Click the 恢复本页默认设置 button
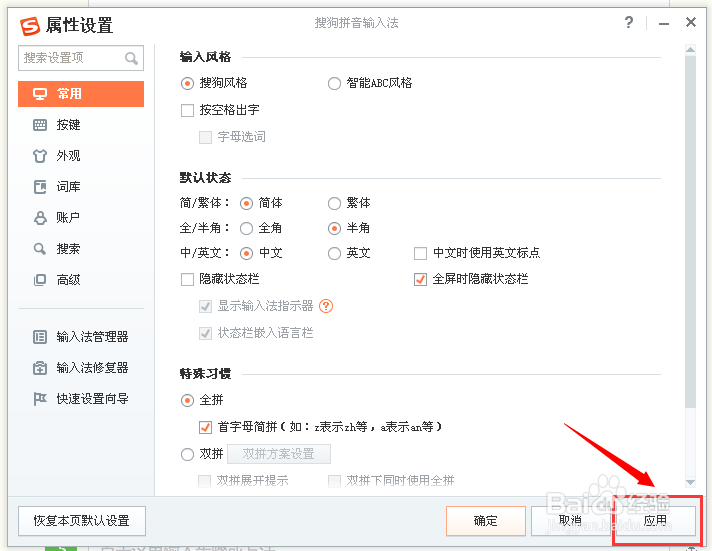 [x=81, y=521]
